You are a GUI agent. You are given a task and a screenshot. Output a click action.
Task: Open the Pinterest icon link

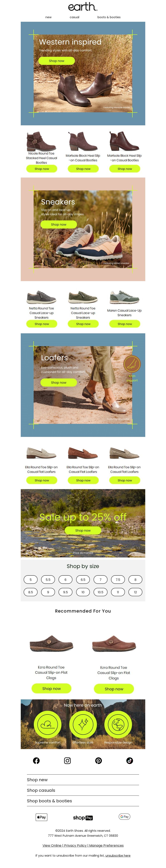coord(99,760)
